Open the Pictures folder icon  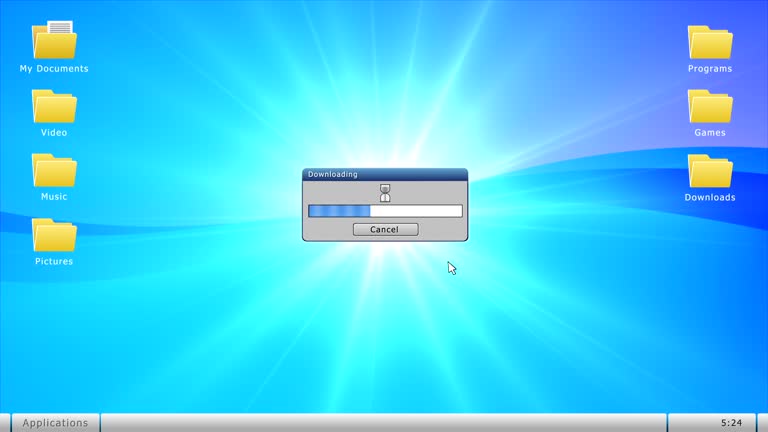click(54, 235)
